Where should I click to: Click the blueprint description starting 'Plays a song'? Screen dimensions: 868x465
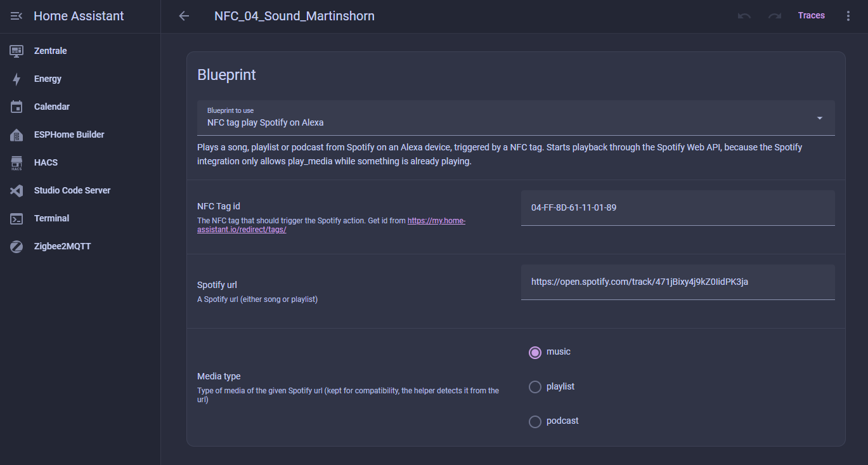tap(500, 154)
